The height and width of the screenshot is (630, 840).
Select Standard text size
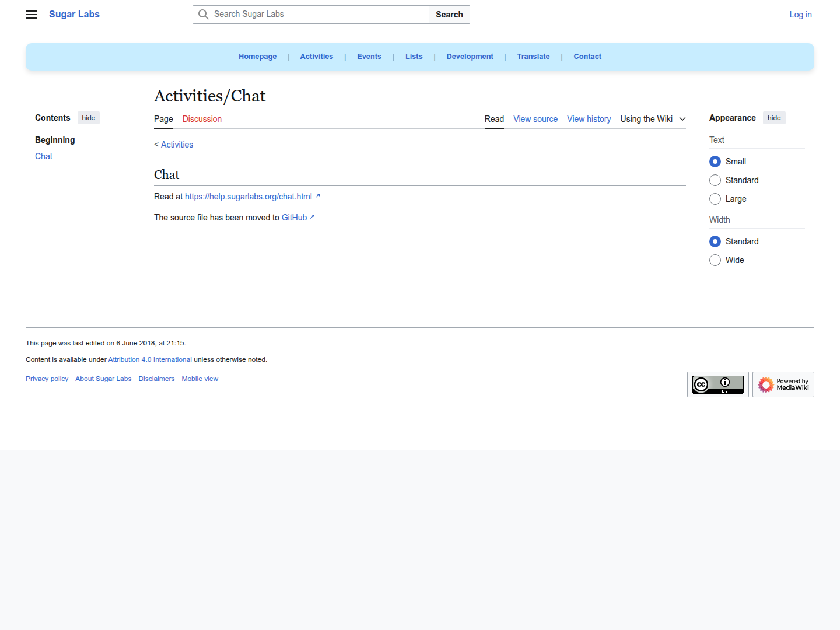click(715, 180)
